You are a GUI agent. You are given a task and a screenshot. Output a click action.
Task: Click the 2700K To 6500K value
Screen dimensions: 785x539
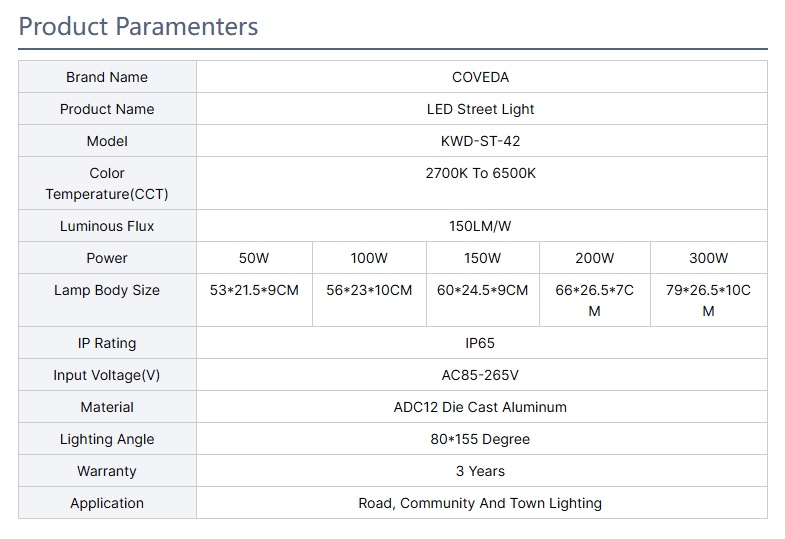[x=480, y=173]
